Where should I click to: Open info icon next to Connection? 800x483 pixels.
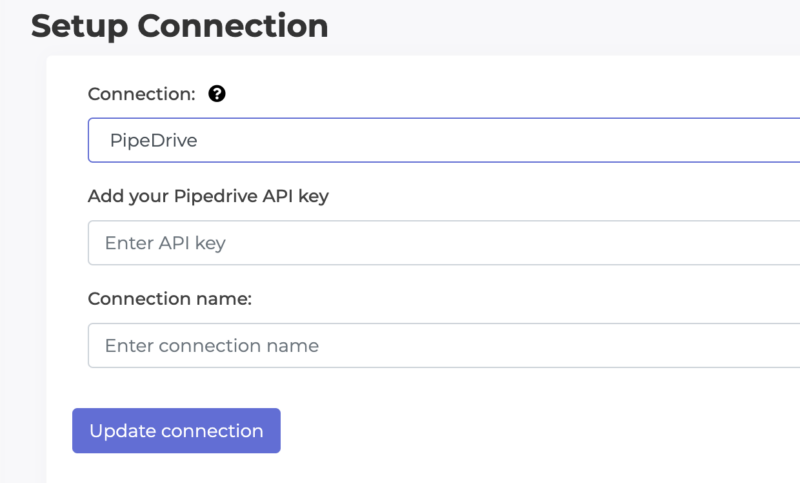[x=217, y=94]
